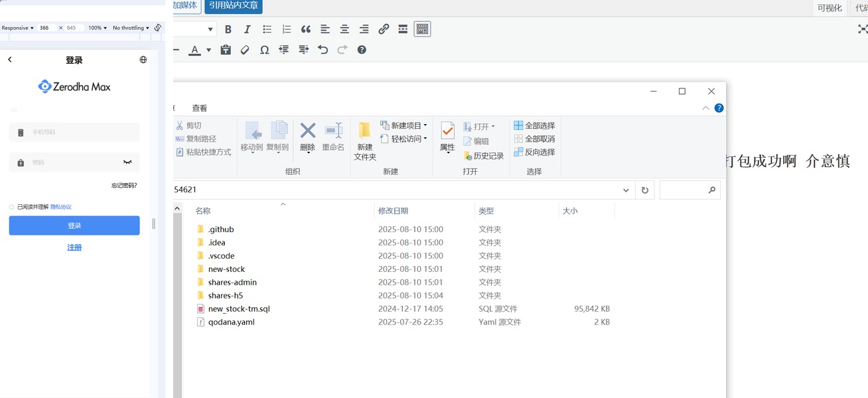Click the phone number input field
This screenshot has height=398, width=868.
(74, 132)
